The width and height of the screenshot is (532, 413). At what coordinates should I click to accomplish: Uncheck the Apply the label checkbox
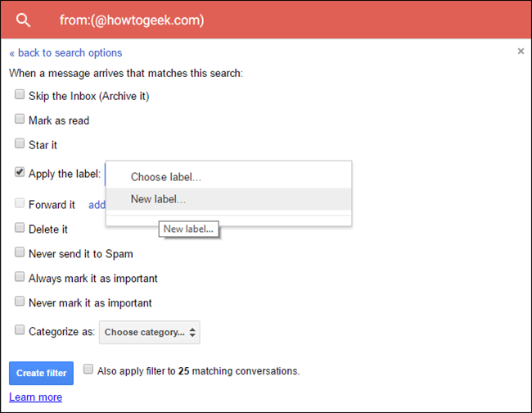[20, 173]
